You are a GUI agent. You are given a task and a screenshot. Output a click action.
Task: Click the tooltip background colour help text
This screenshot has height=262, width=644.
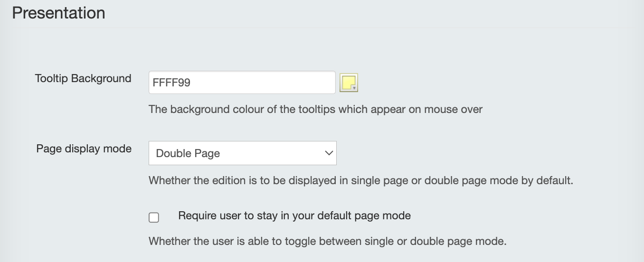pyautogui.click(x=315, y=110)
